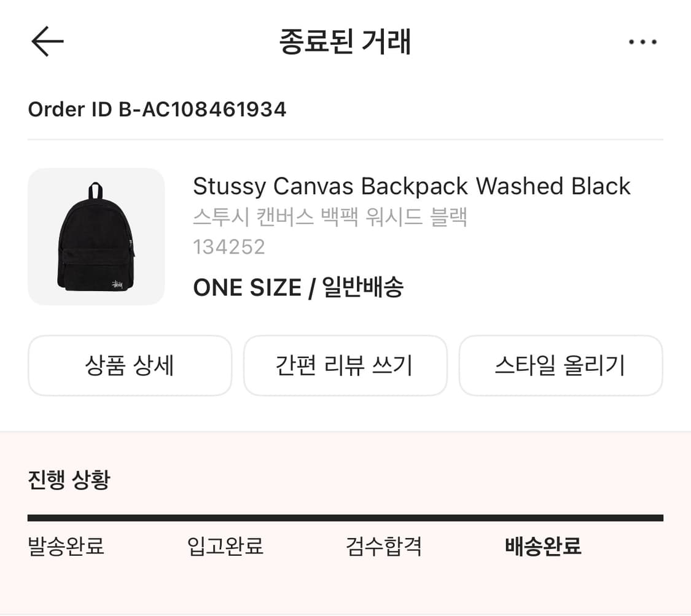Click the 검수합격 inspection step
This screenshot has width=691, height=616.
click(x=383, y=547)
